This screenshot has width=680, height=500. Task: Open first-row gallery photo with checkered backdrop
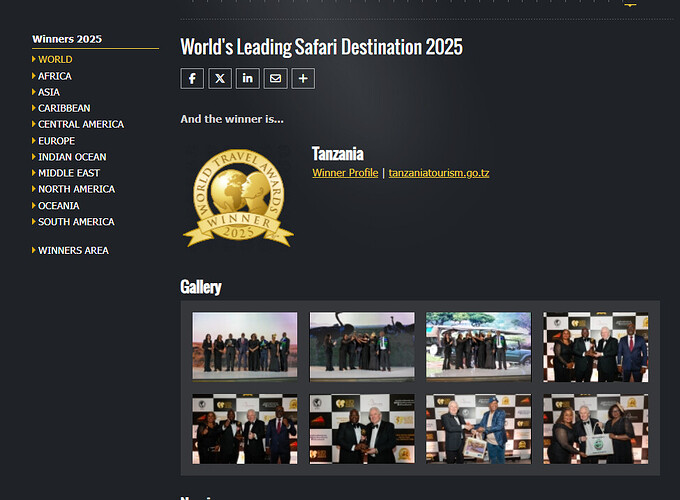click(x=596, y=347)
